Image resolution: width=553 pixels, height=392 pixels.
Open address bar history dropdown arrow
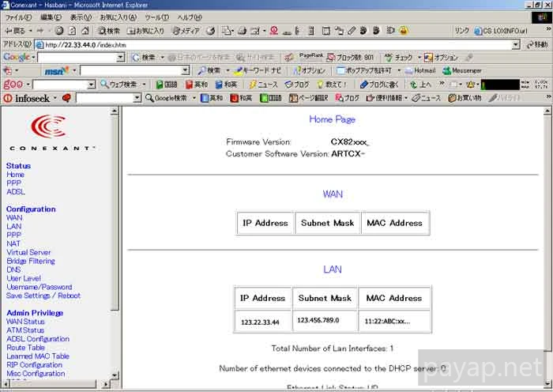coord(516,45)
